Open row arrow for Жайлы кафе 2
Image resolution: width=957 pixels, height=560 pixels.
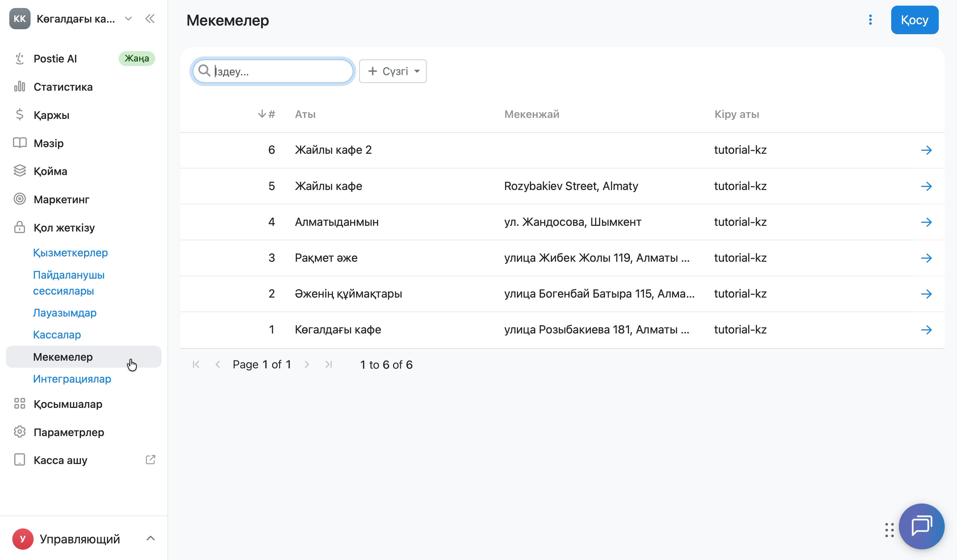coord(926,150)
